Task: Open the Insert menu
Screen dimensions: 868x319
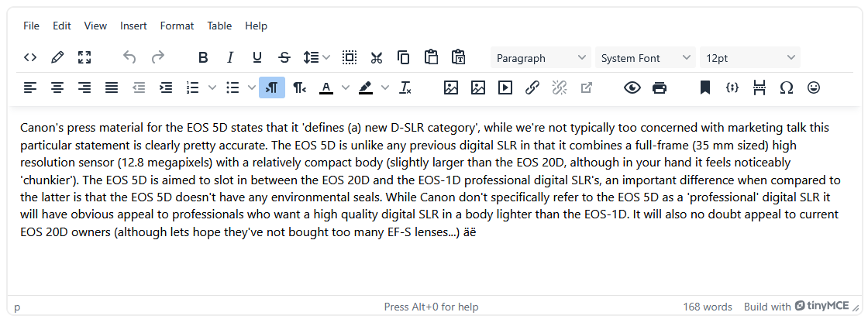Action: point(133,26)
